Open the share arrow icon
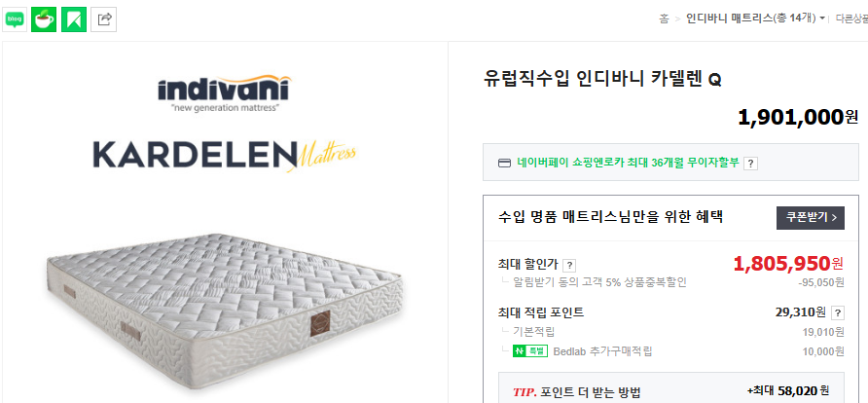The image size is (868, 403). pos(104,18)
